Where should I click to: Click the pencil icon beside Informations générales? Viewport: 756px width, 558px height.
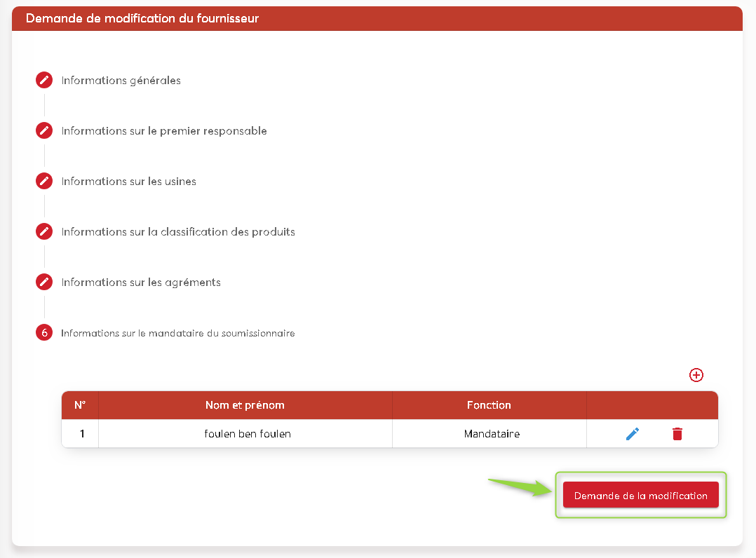pos(44,80)
